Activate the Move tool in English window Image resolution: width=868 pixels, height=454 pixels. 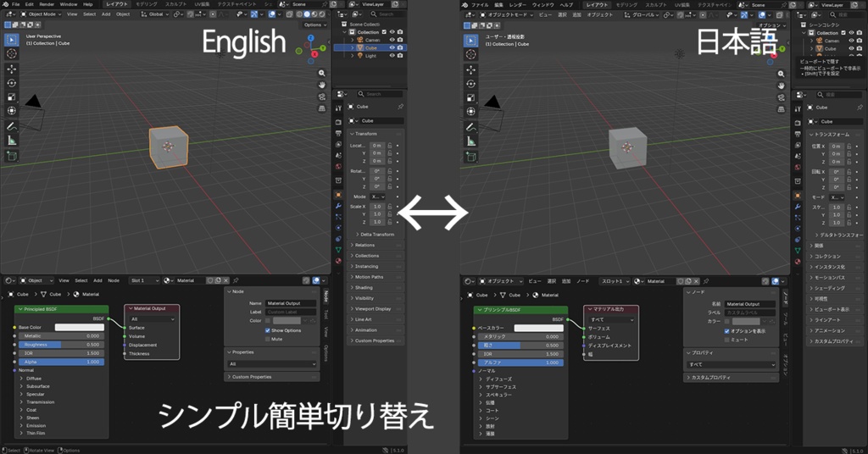coord(11,69)
